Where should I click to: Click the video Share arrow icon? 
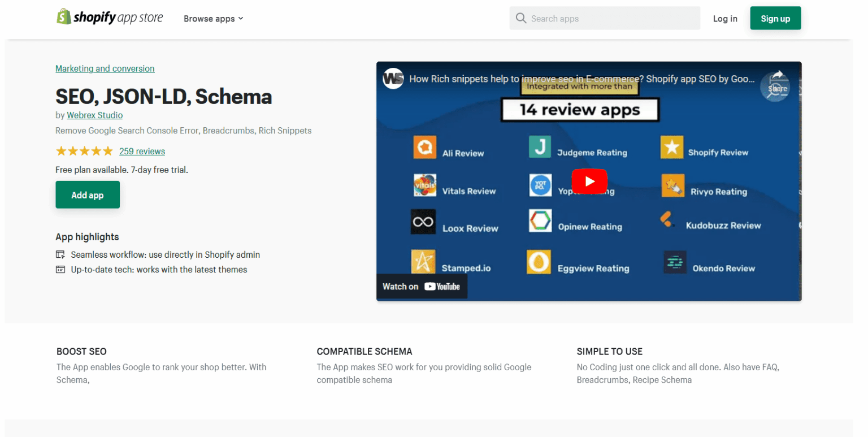778,78
